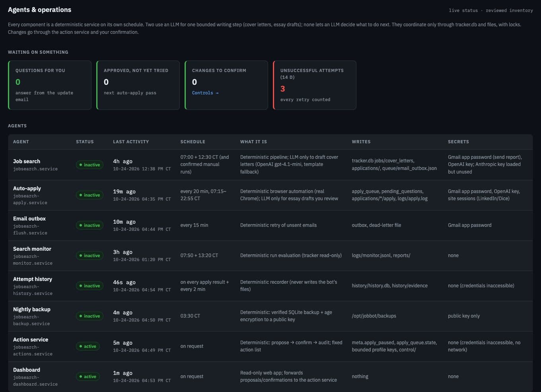
Task: Select the Email outbox agent name
Action: pyautogui.click(x=29, y=218)
